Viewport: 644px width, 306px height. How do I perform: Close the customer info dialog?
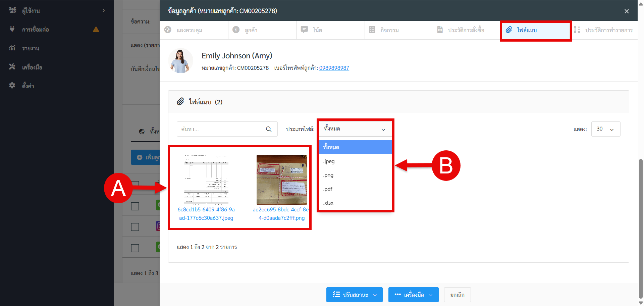pos(626,11)
